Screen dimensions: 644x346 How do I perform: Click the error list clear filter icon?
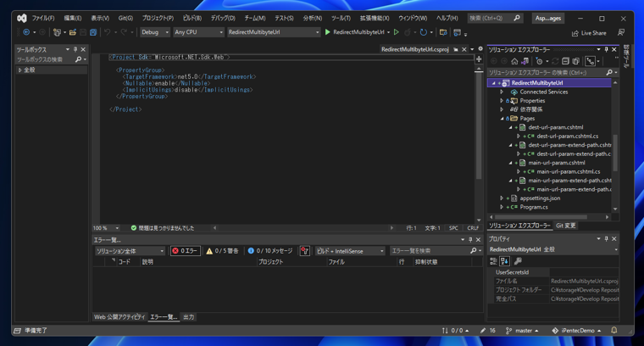pyautogui.click(x=304, y=251)
